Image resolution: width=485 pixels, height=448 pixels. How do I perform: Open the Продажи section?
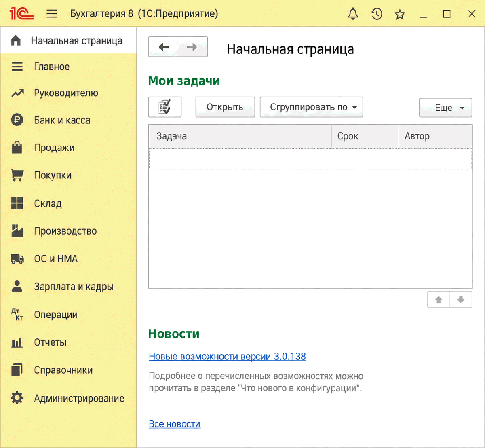(68, 148)
